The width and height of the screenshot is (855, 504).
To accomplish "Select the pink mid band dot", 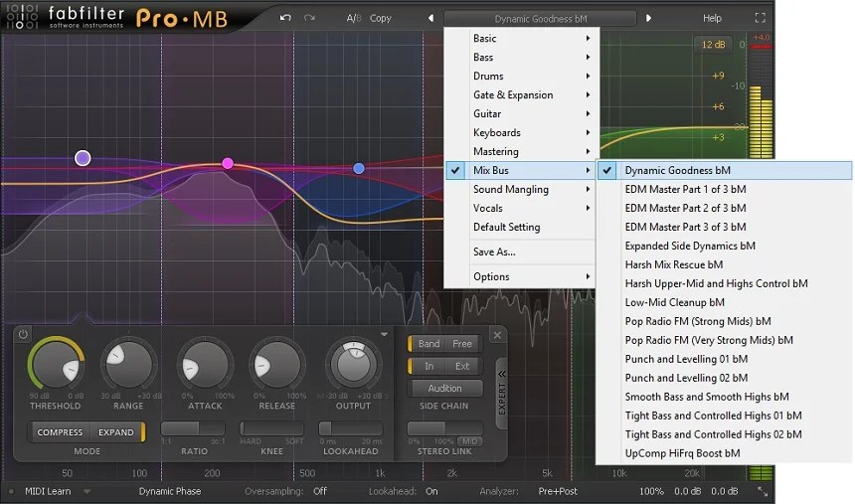I will click(x=228, y=163).
